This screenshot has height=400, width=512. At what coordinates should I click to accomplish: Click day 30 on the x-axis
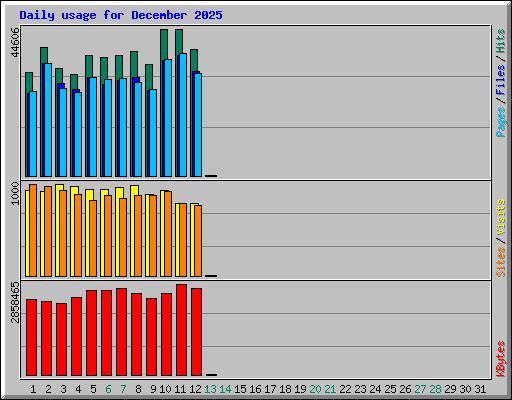(x=465, y=389)
